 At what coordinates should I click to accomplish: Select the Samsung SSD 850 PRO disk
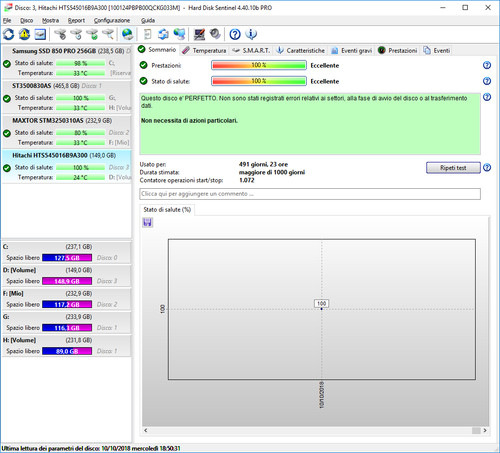(x=67, y=62)
